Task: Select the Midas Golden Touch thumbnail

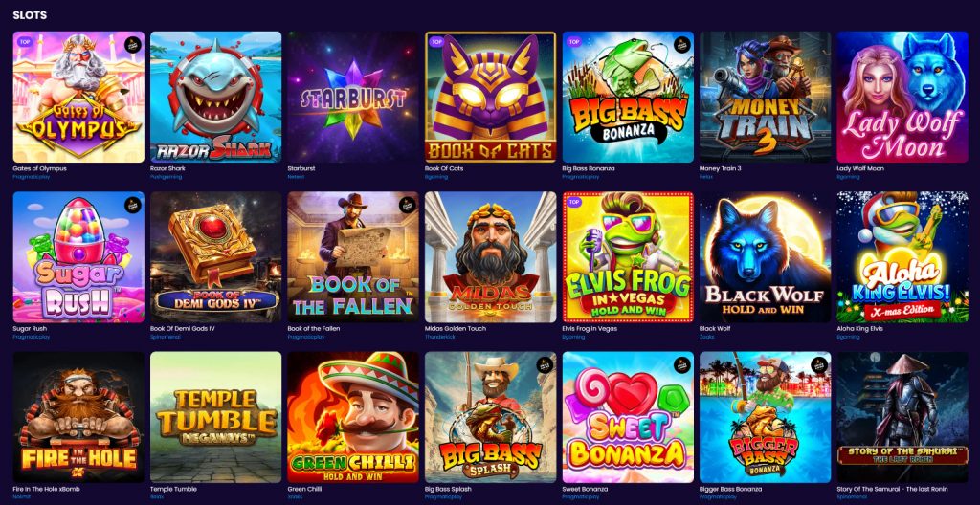Action: point(491,257)
